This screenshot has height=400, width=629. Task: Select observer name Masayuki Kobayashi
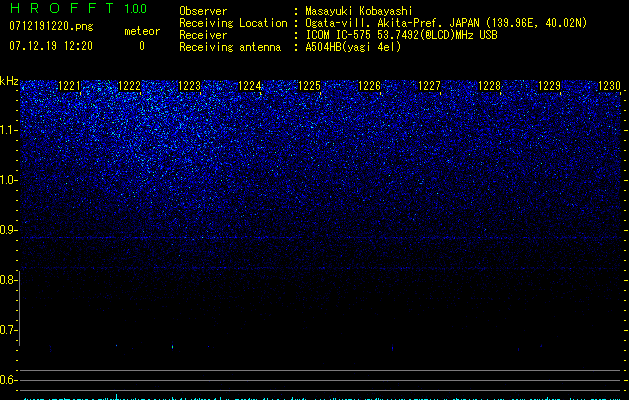point(359,11)
